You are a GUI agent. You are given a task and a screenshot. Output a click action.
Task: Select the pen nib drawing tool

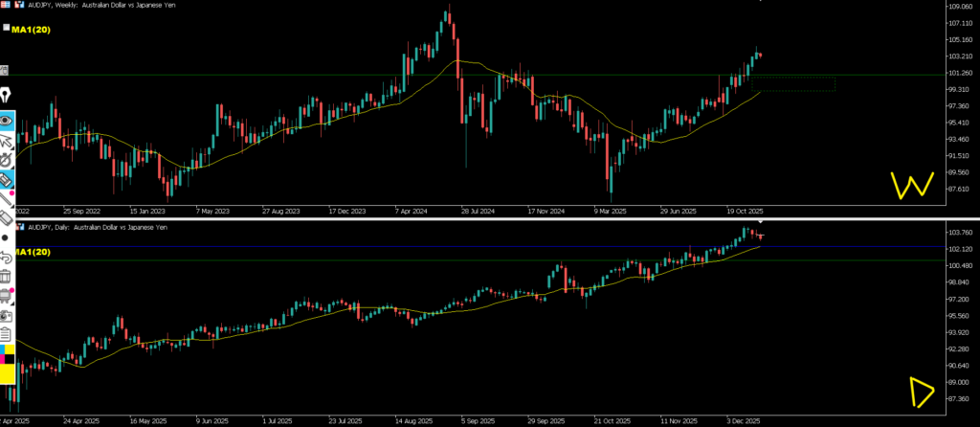pyautogui.click(x=6, y=97)
